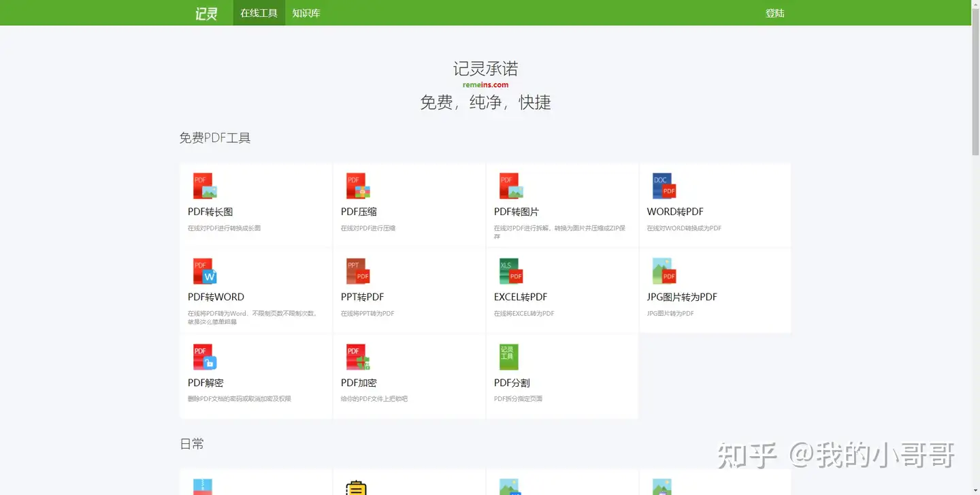
Task: Switch to the 在线工具 tab
Action: (x=259, y=13)
